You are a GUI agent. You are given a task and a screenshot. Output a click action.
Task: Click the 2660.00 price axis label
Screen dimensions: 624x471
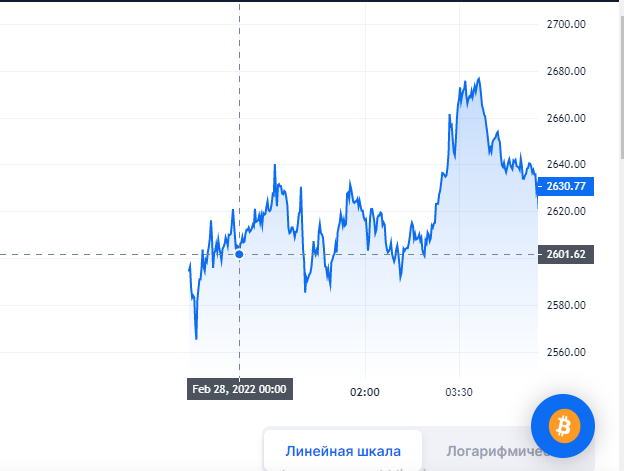[x=566, y=118]
